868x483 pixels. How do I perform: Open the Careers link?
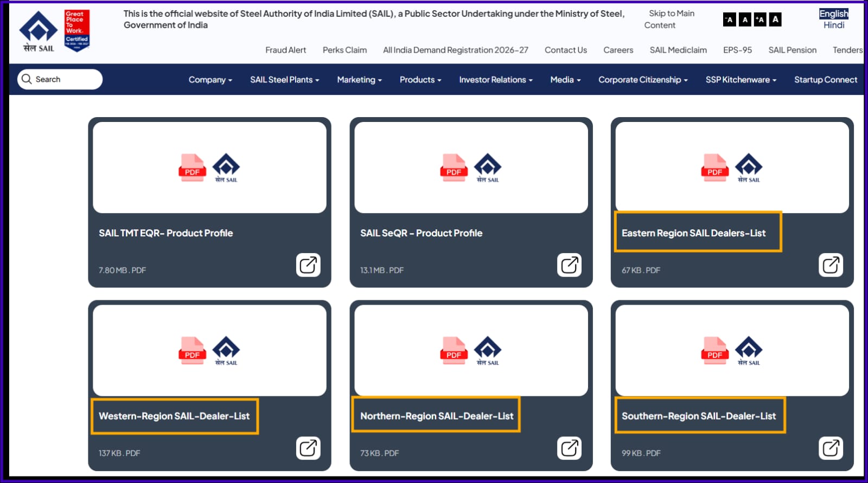618,50
